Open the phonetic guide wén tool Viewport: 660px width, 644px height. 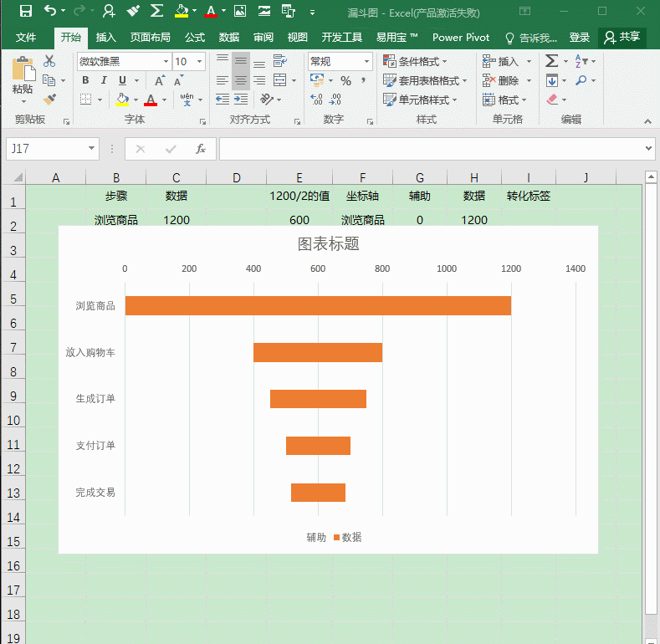click(x=187, y=100)
